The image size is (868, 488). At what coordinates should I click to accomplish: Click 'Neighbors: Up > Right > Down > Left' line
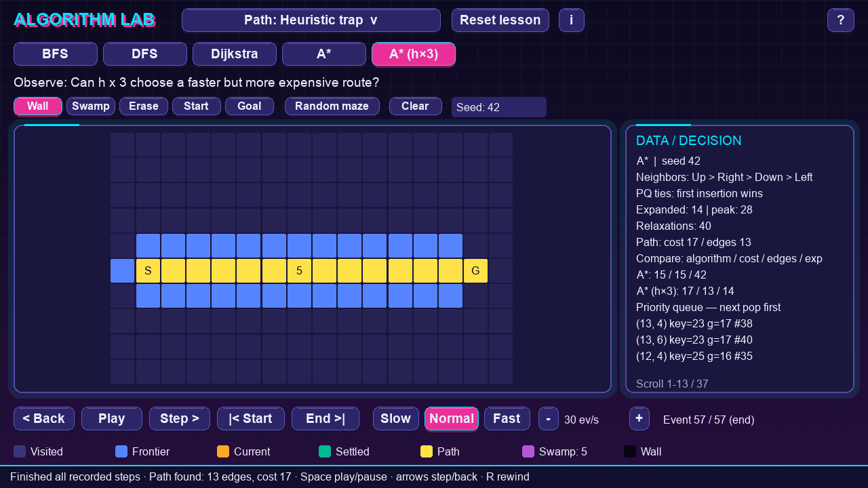tap(724, 178)
